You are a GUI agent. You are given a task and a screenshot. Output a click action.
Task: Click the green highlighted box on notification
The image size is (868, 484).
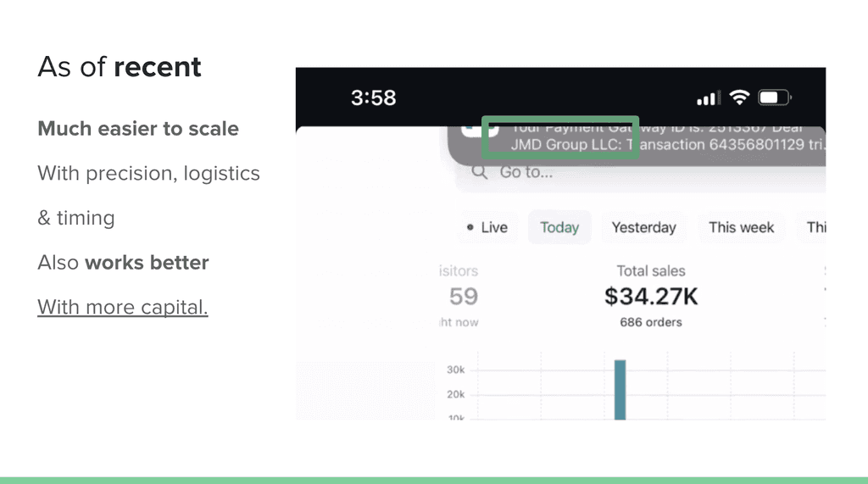click(560, 137)
